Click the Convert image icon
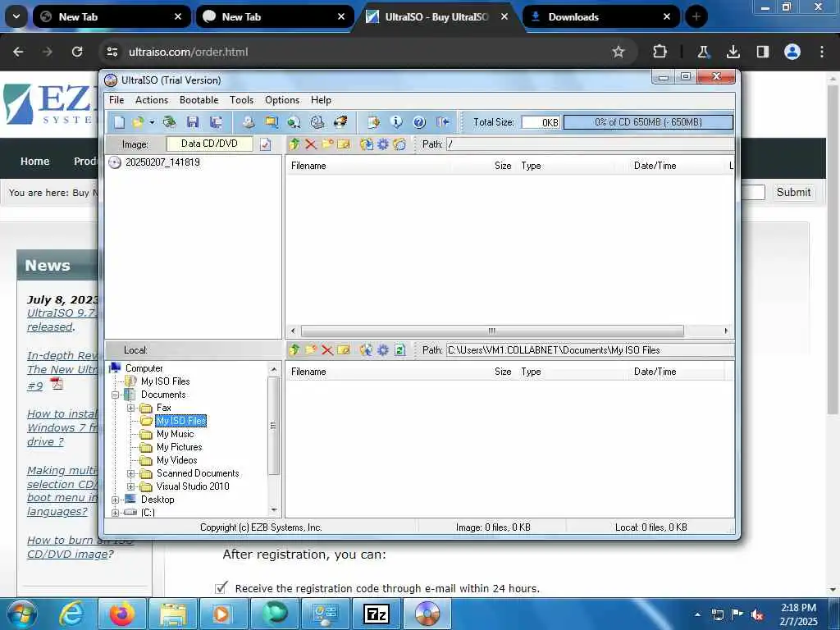The width and height of the screenshot is (840, 630). [294, 122]
